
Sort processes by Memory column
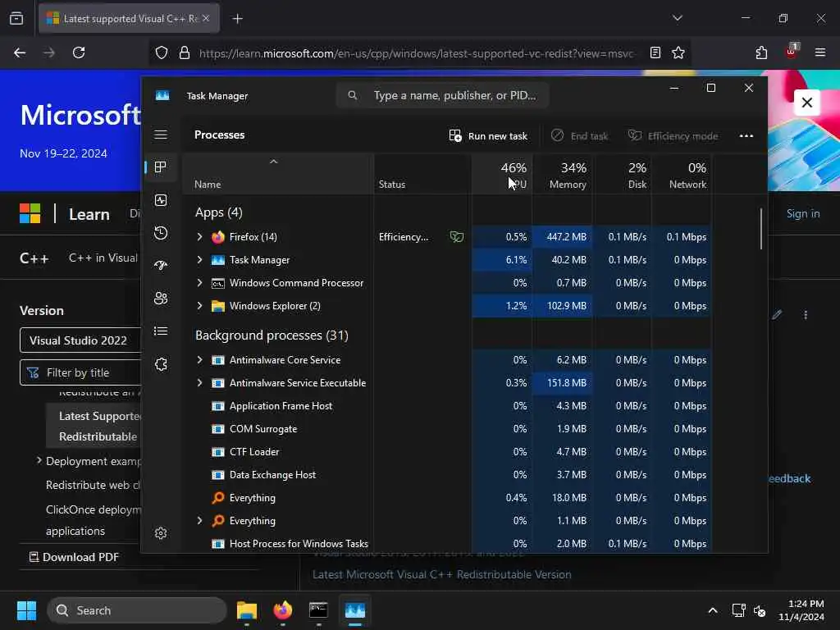(x=563, y=175)
